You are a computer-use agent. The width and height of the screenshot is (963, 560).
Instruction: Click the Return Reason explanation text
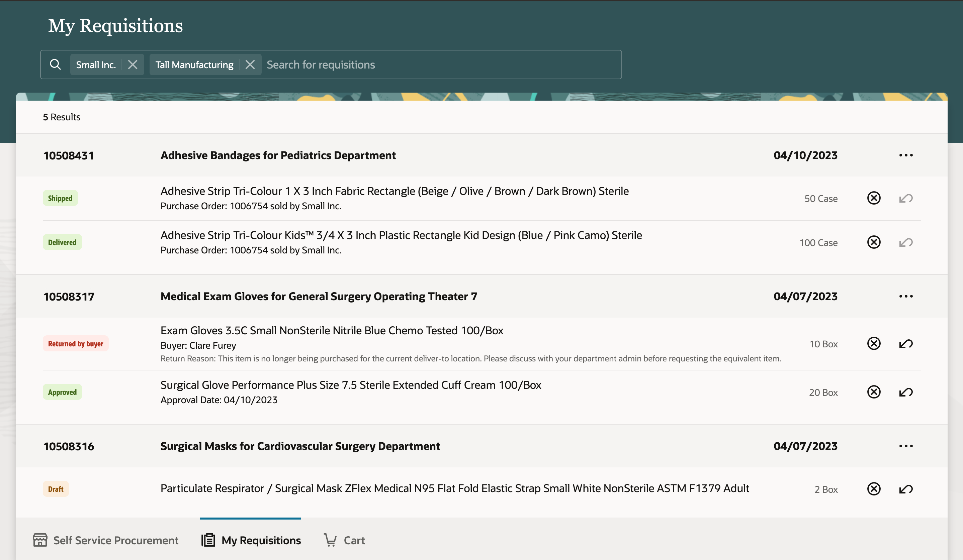pyautogui.click(x=471, y=358)
